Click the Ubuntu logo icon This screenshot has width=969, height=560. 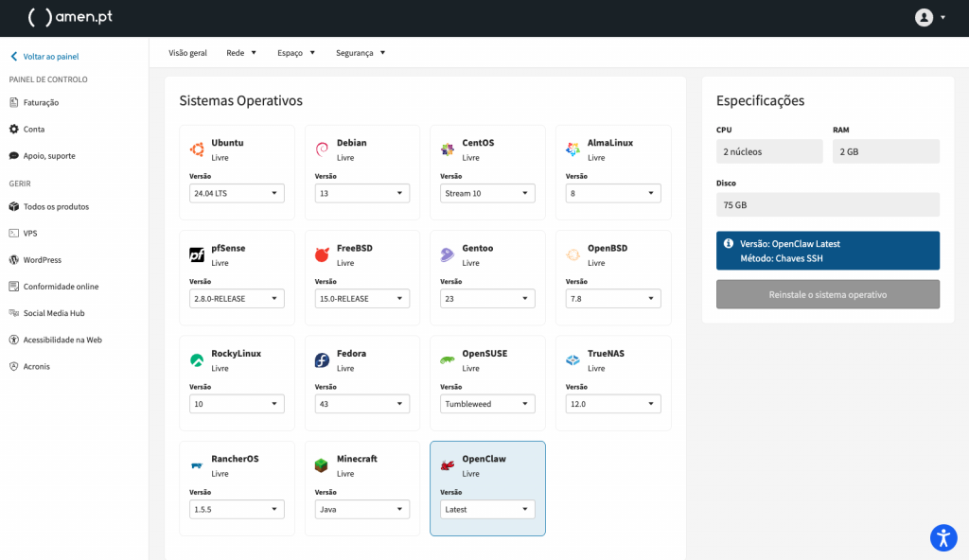coord(197,149)
